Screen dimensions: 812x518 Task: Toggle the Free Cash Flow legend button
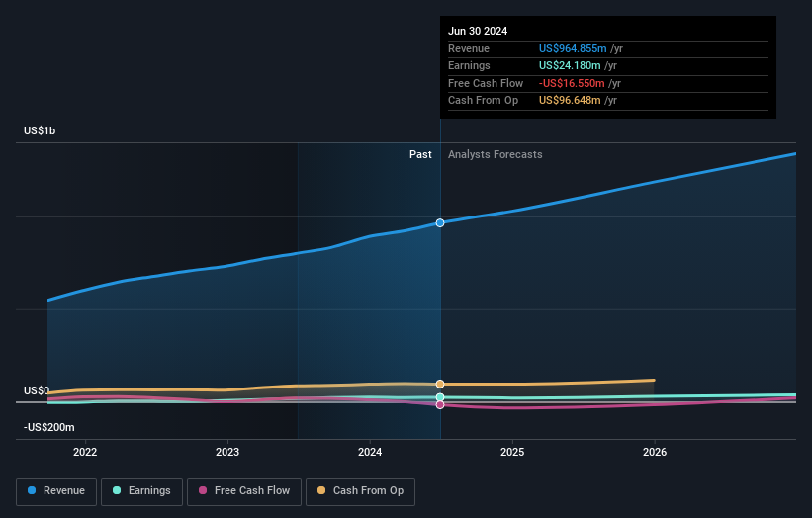[244, 491]
